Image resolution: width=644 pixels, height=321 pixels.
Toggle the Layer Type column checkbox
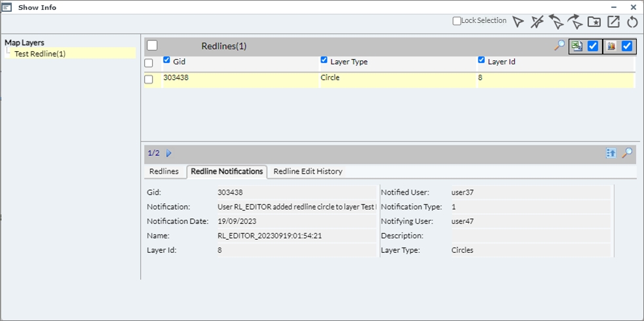[x=324, y=60]
